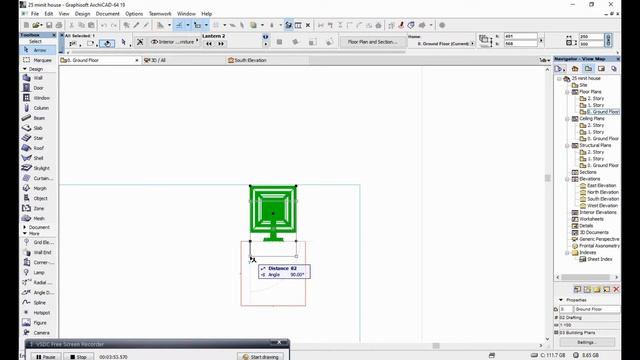This screenshot has width=640, height=360.
Task: Open the File menu
Action: [x=35, y=14]
